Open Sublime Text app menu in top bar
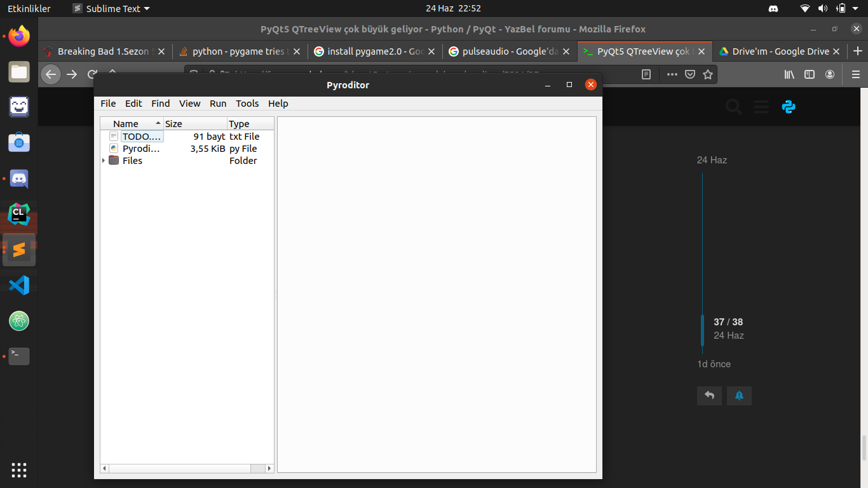The width and height of the screenshot is (868, 488). [x=111, y=9]
